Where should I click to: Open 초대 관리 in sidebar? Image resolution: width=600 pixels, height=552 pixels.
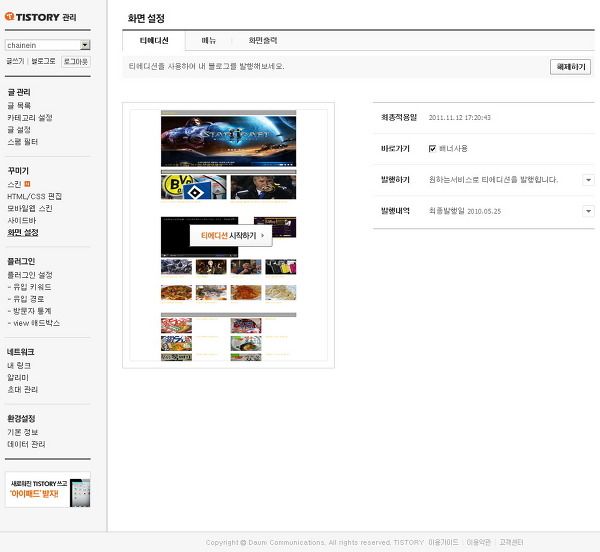pyautogui.click(x=23, y=390)
